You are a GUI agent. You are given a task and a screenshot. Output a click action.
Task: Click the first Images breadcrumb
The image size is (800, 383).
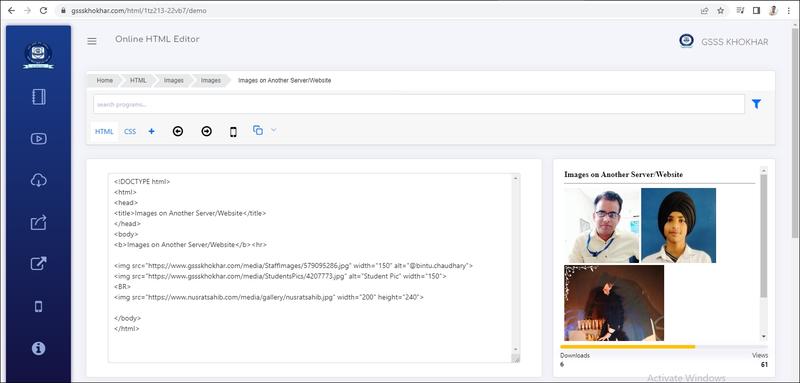tap(173, 81)
